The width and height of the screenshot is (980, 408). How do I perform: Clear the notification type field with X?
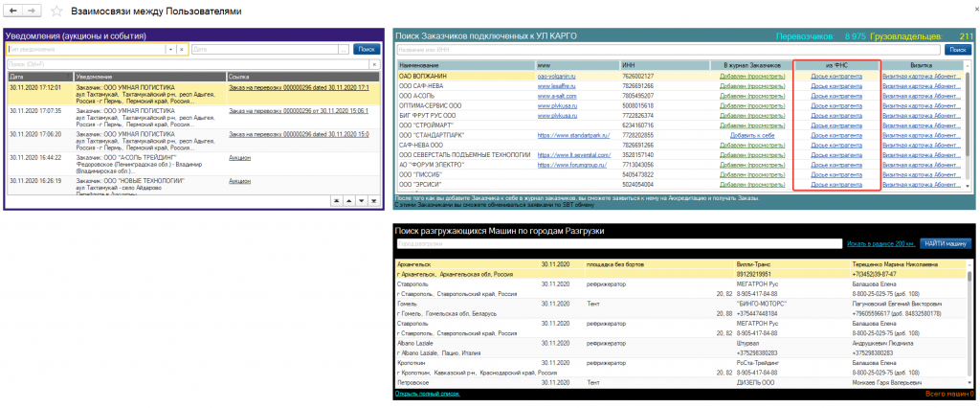tap(182, 49)
